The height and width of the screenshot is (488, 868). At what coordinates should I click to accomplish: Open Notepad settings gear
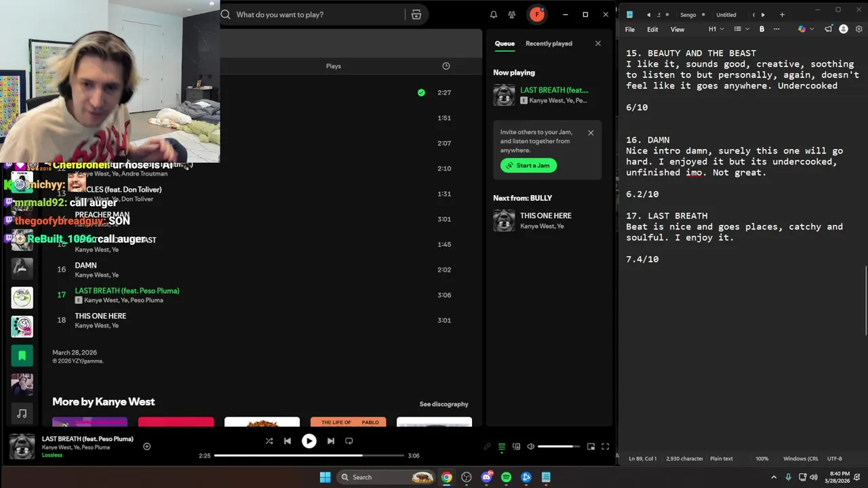click(859, 29)
